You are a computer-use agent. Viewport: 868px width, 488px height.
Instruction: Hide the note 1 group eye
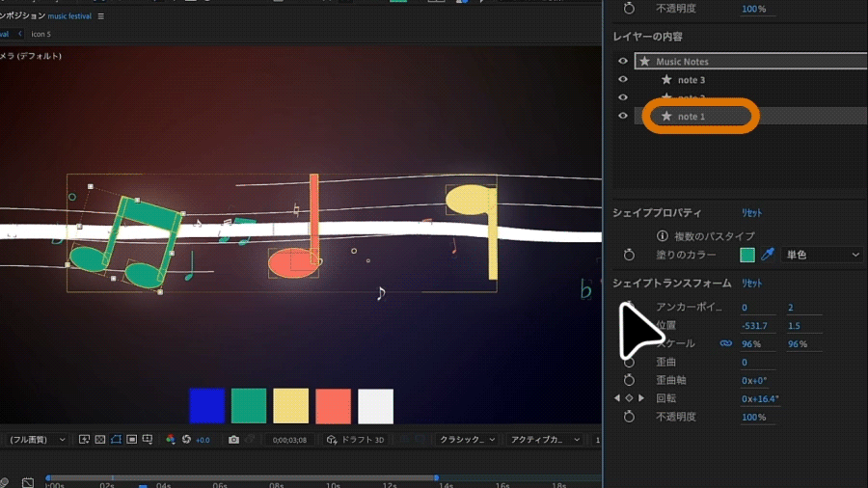(x=623, y=116)
